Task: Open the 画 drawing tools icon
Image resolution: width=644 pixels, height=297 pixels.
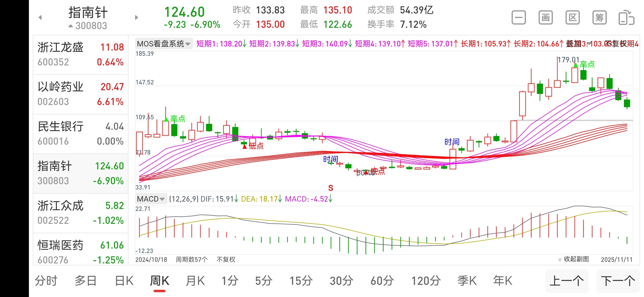Action: [545, 18]
